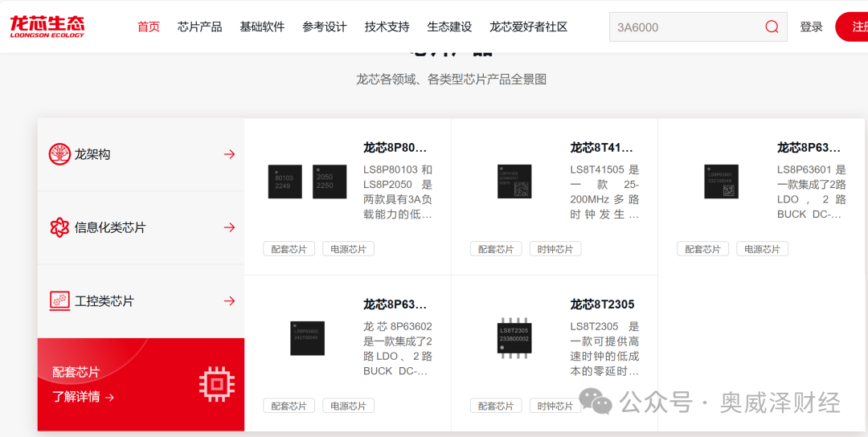This screenshot has height=437, width=868.
Task: Click 时钟芯片 tag under 龙芯8T41 card
Action: point(555,249)
